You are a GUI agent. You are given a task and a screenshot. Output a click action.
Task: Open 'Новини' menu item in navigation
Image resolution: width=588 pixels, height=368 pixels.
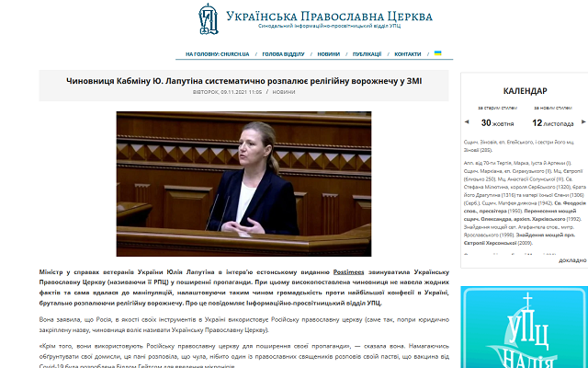[x=329, y=54]
